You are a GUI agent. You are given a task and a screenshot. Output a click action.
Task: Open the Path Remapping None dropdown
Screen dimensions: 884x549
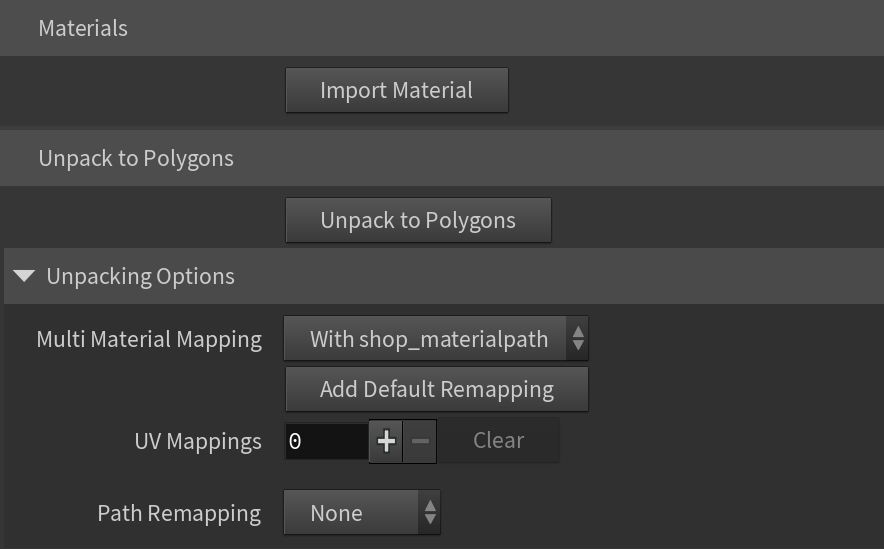(x=362, y=512)
